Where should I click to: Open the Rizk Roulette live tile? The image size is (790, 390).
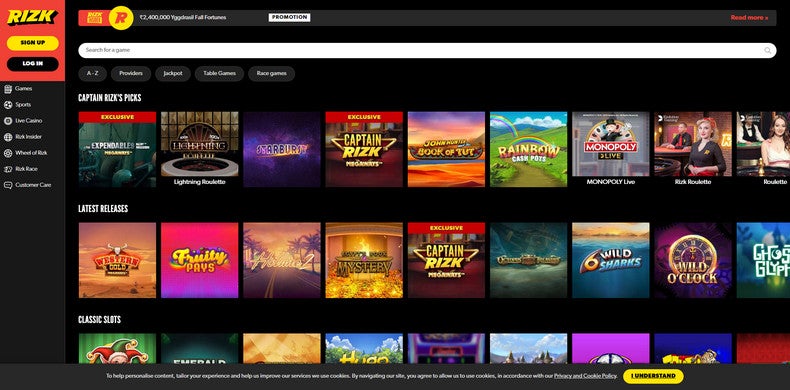click(x=693, y=150)
